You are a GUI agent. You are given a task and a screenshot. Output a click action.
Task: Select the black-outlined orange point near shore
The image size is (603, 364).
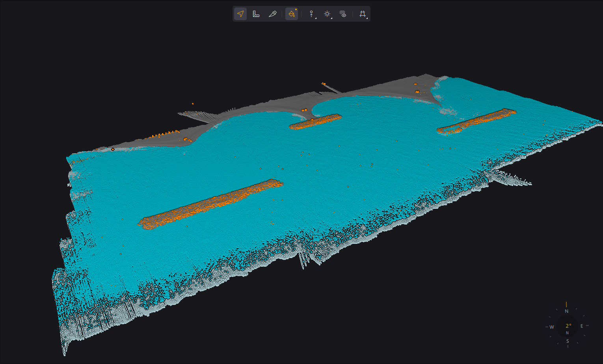pos(113,149)
